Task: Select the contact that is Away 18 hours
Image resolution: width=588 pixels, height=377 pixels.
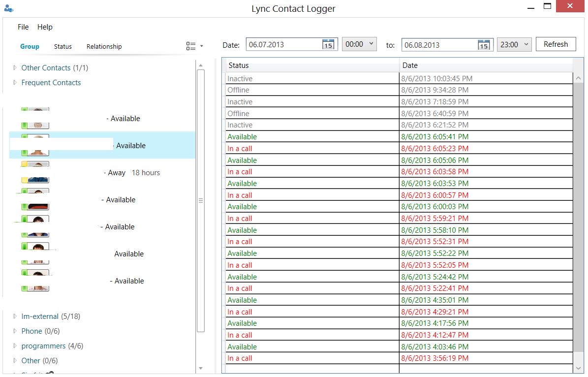Action: point(102,173)
